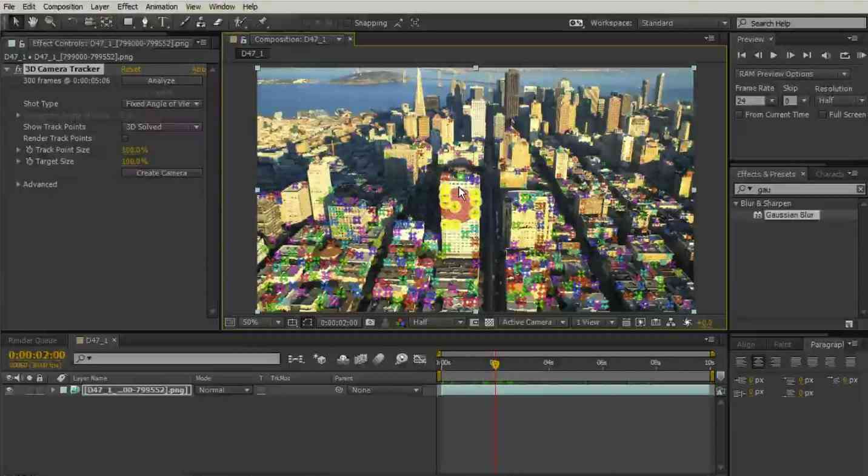868x476 pixels.
Task: Check the From Current Time option
Action: (x=739, y=115)
